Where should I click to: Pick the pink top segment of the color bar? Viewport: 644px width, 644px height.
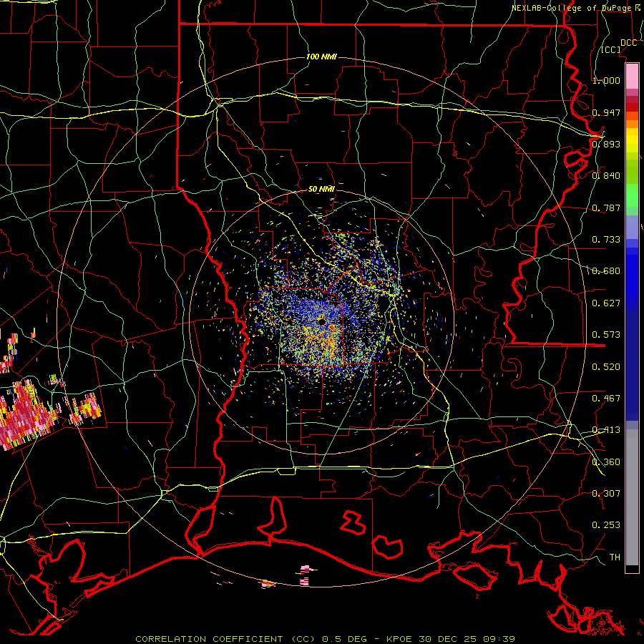pyautogui.click(x=632, y=76)
